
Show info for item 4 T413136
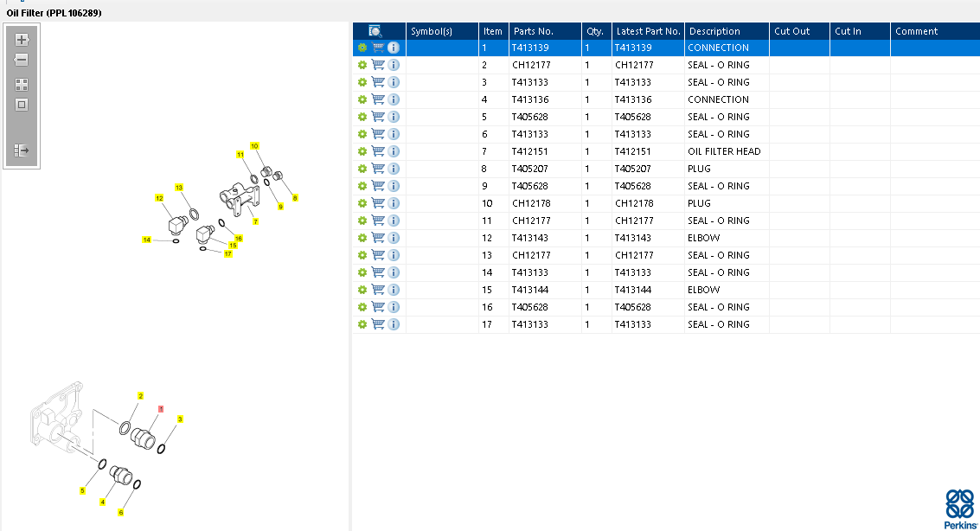pyautogui.click(x=394, y=99)
